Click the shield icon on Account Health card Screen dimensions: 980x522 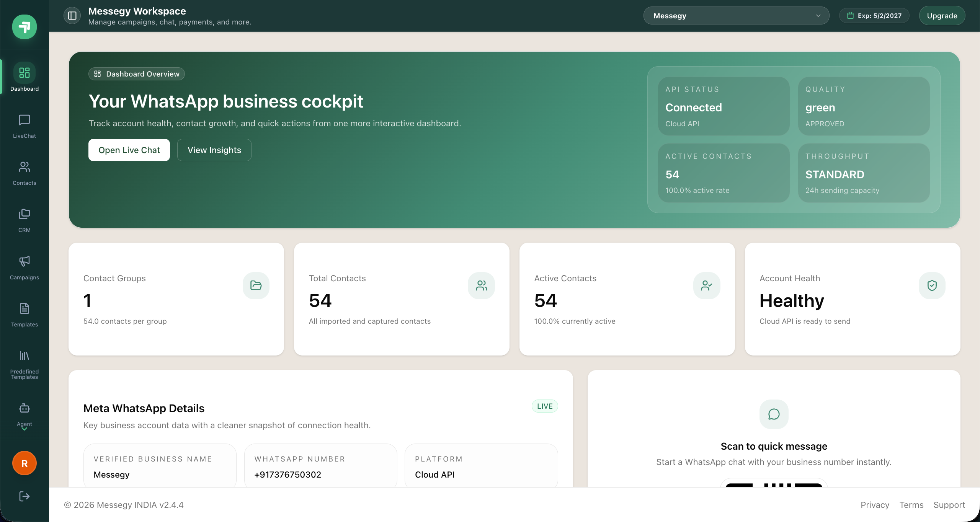932,285
